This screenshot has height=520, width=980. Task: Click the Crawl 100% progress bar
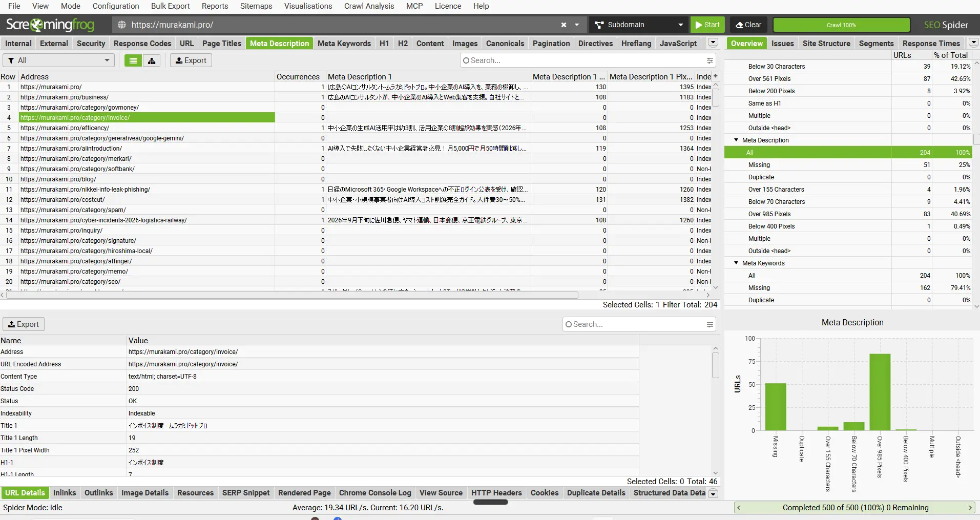841,25
